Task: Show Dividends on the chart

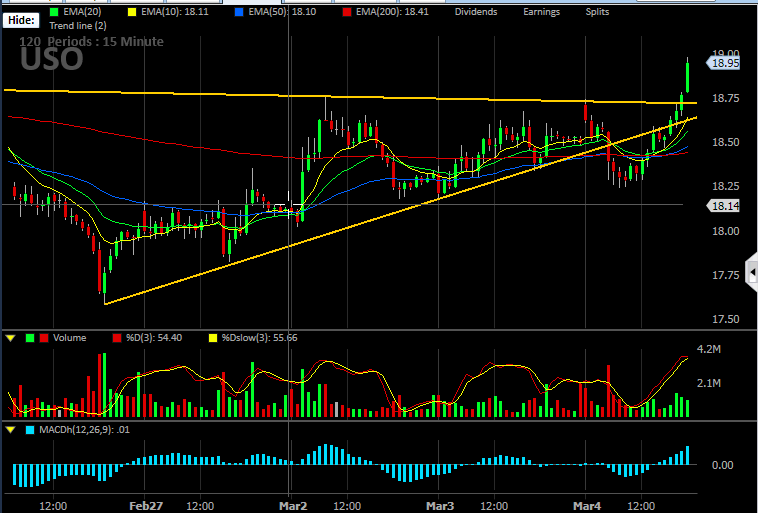Action: (x=476, y=12)
